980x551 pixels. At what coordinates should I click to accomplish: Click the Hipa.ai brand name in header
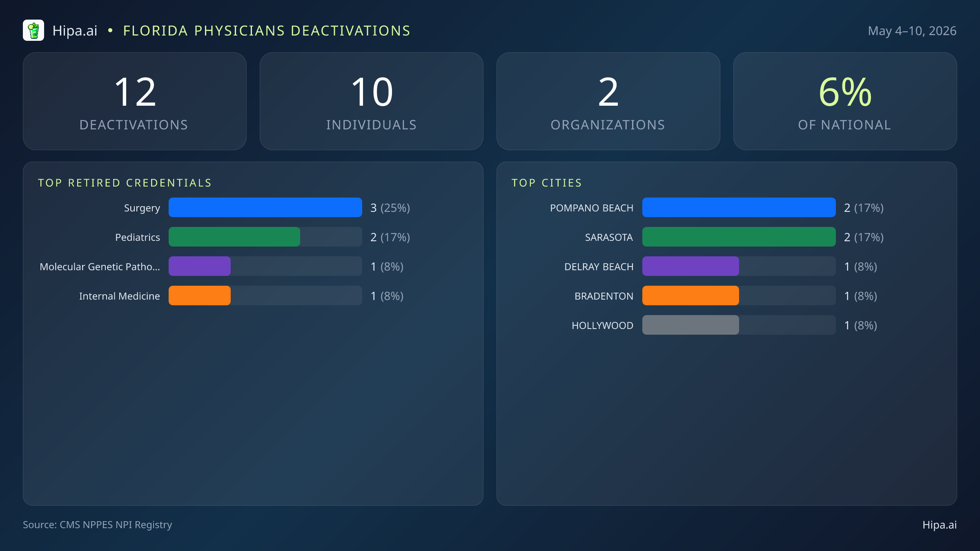[x=75, y=31]
